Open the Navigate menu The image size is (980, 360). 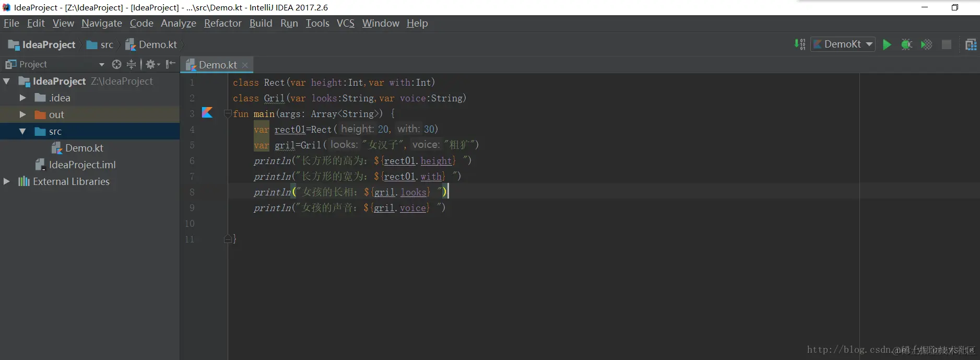tap(102, 23)
